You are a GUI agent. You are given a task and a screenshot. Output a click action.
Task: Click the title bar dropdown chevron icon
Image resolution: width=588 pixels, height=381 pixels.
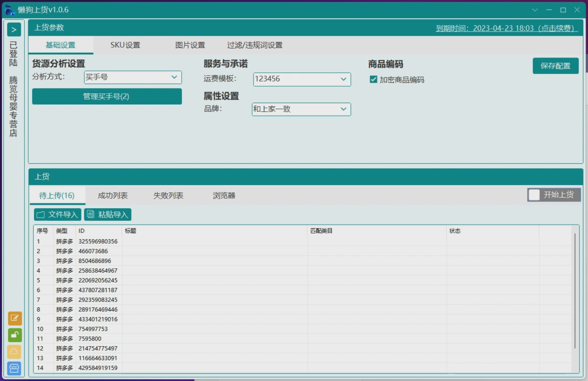(534, 10)
